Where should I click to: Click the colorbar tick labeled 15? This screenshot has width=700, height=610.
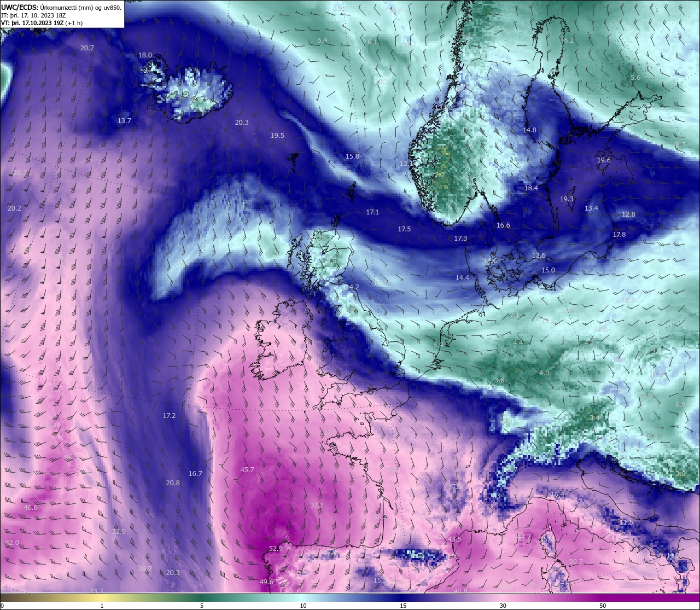pos(403,606)
